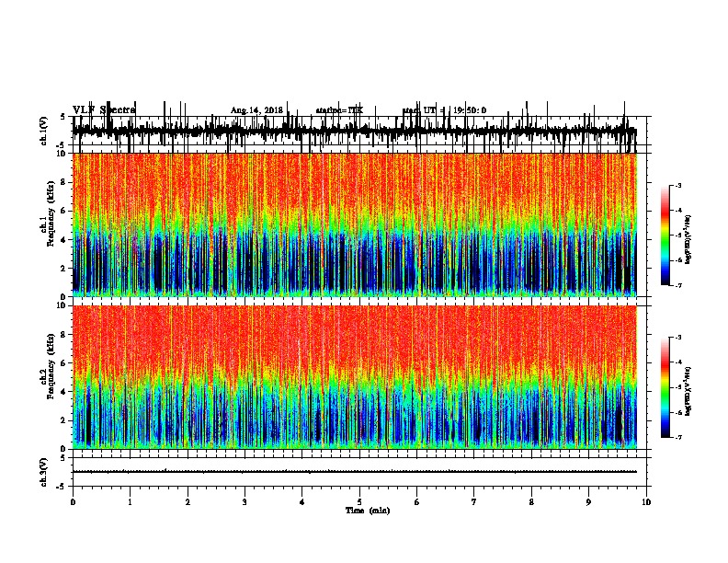Click the log(PSD) label beside ch.2 color bar
Viewport: 728px width, 563px height.
point(688,391)
